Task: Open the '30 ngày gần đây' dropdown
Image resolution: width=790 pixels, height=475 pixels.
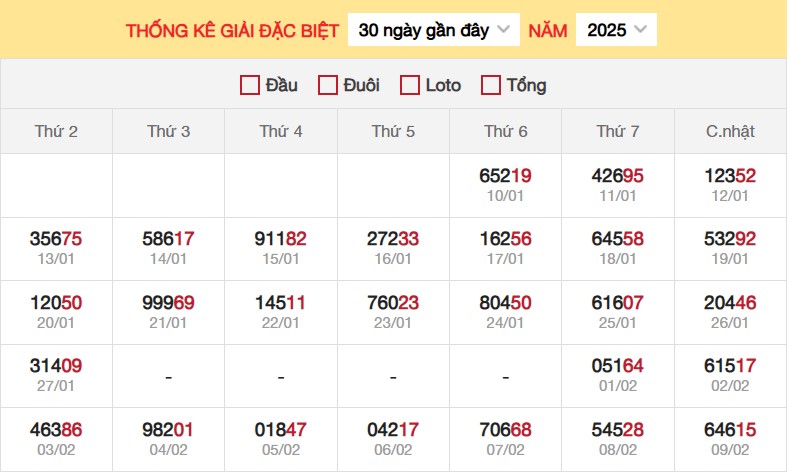Action: pos(434,30)
